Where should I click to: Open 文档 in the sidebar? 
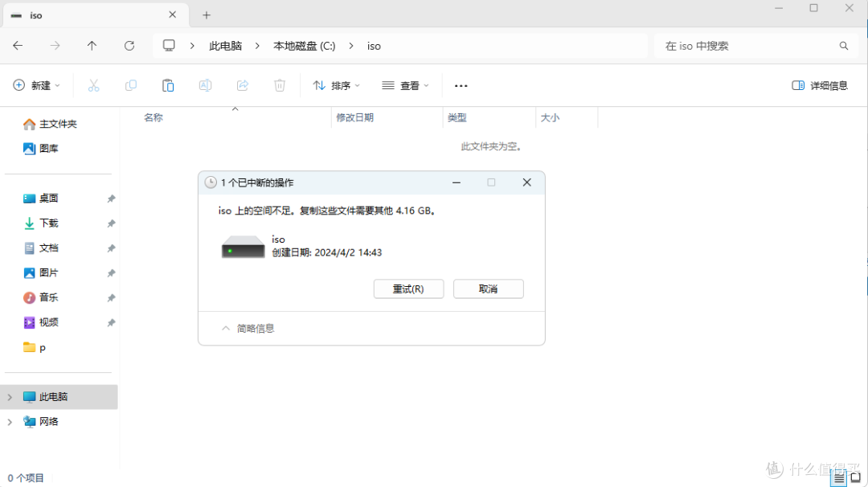pyautogui.click(x=40, y=248)
